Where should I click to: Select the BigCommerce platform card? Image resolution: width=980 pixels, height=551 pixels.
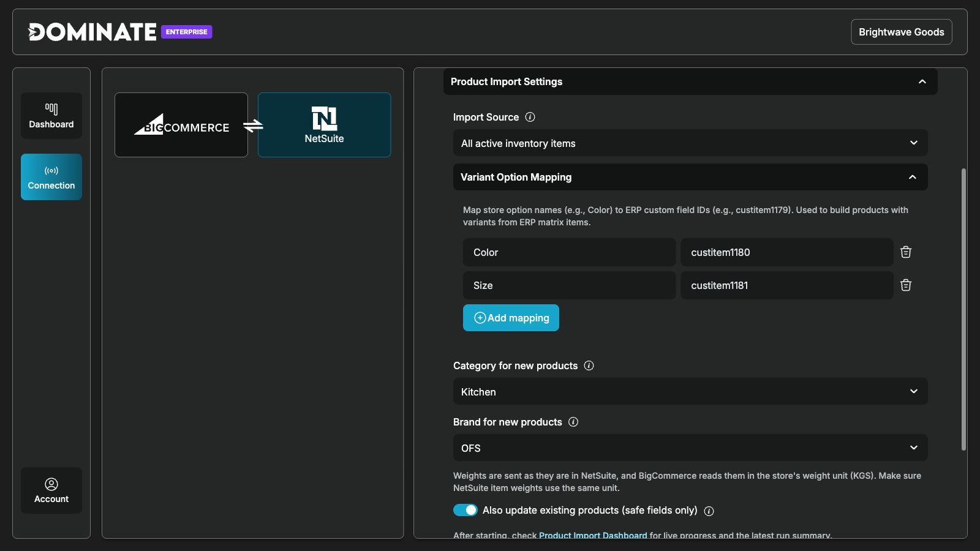pos(181,125)
